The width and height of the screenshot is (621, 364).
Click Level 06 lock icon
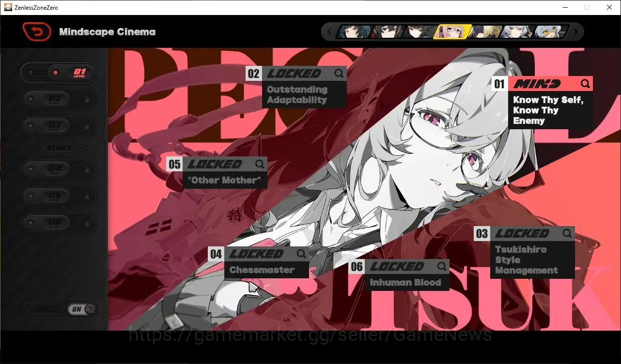coord(87,224)
